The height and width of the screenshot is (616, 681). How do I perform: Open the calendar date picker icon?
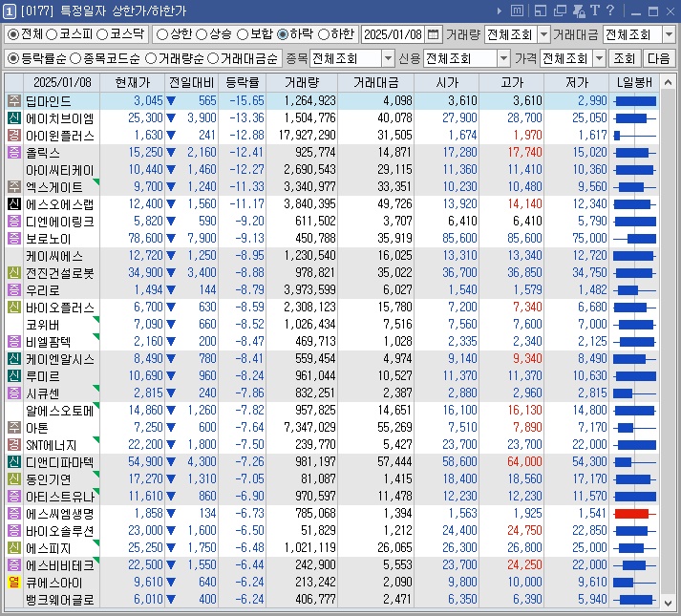(433, 34)
